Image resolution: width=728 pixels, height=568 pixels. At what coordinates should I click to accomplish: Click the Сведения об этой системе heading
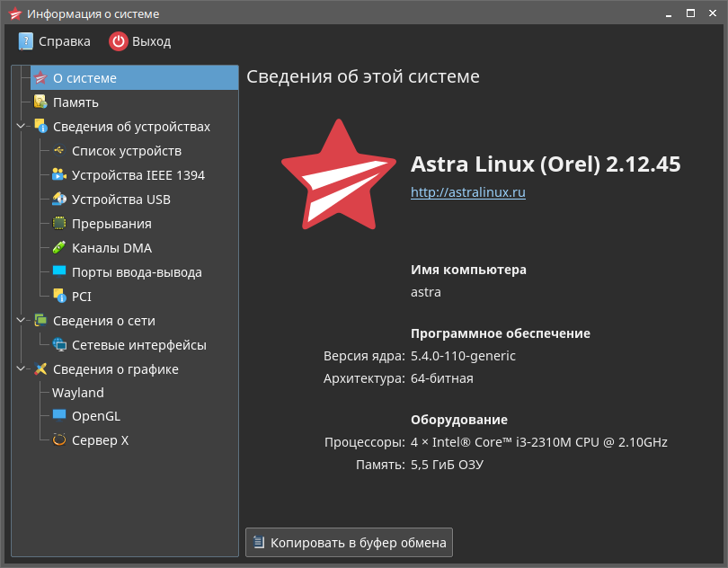[x=362, y=76]
